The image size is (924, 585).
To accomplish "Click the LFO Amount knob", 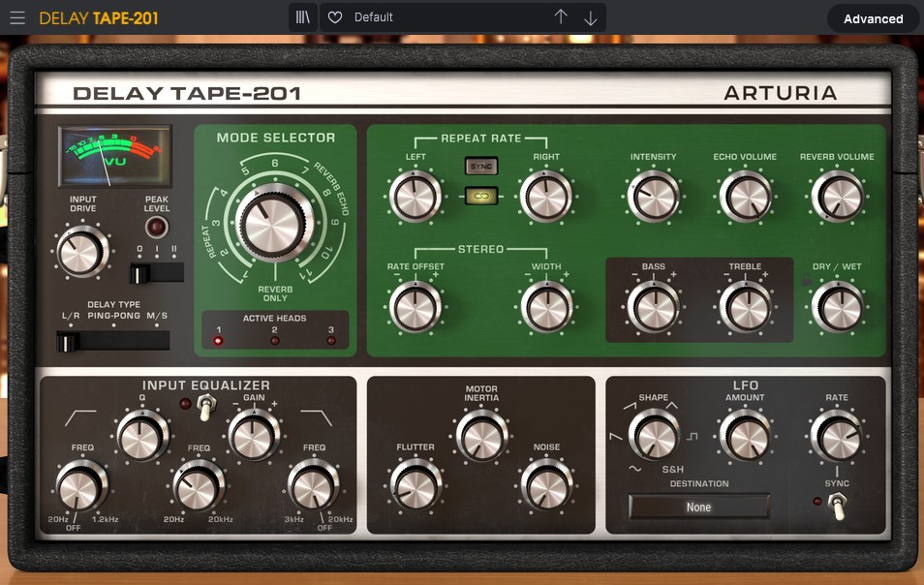I will 745,437.
